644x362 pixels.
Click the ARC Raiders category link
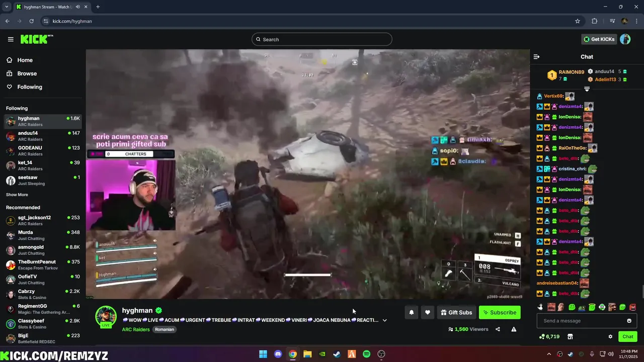(135, 330)
